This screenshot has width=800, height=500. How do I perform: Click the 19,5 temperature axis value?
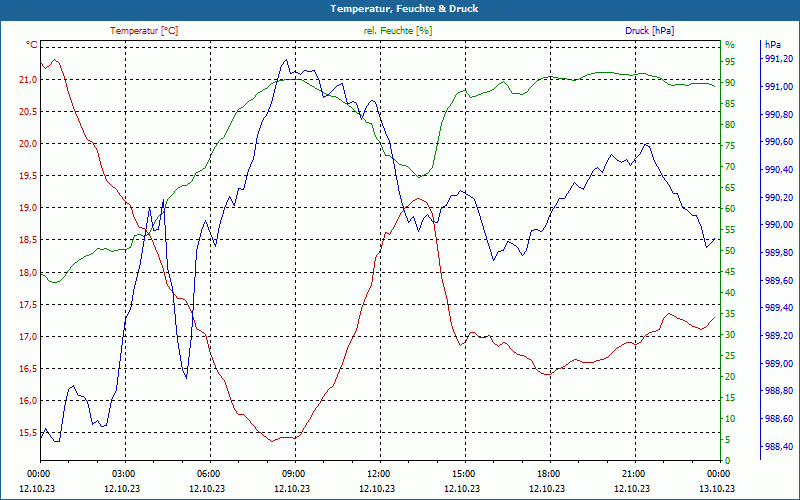pos(29,176)
